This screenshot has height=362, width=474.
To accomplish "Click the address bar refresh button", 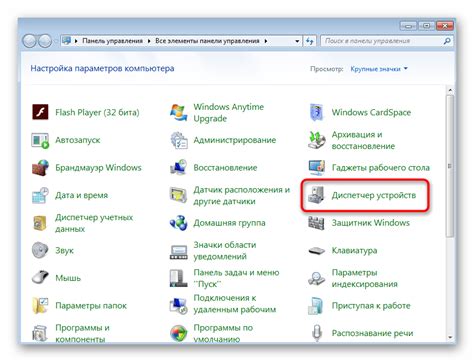I will pyautogui.click(x=310, y=41).
